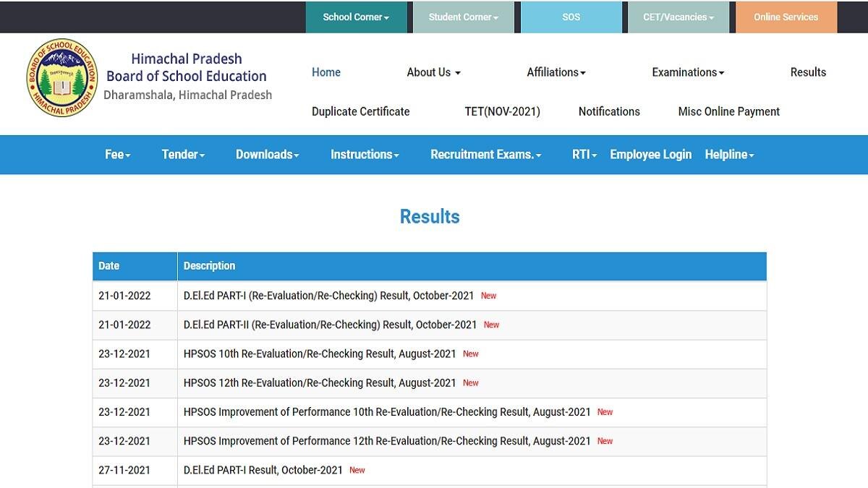Open the Downloads dropdown

(x=267, y=154)
